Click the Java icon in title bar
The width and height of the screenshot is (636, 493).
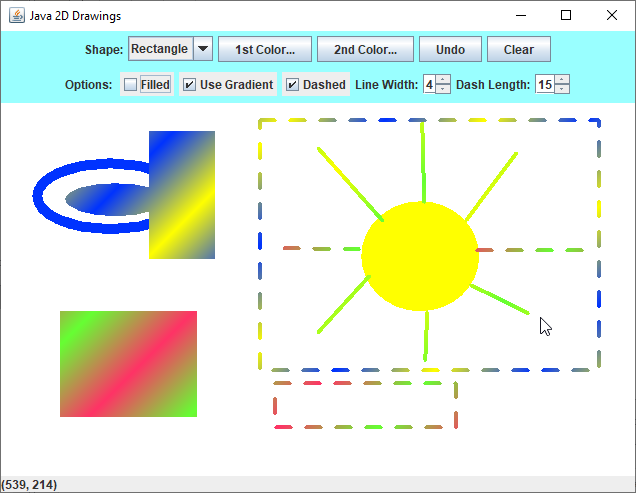click(x=17, y=15)
